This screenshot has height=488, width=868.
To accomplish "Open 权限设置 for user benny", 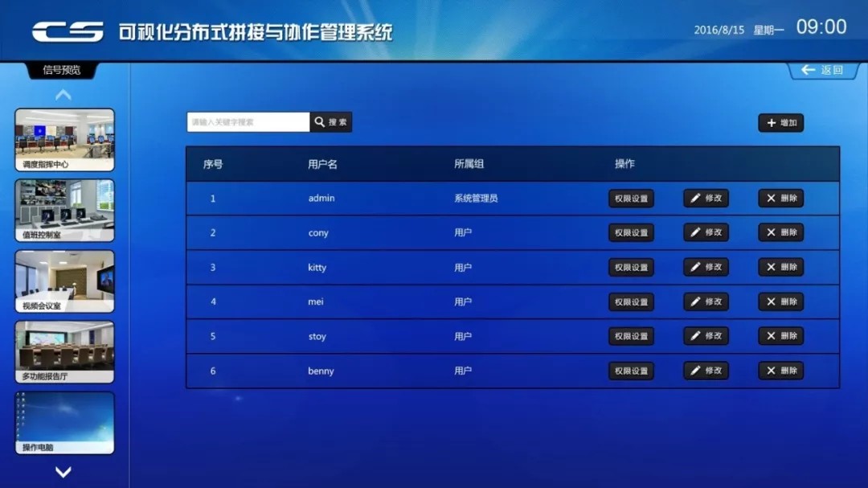I will [631, 371].
